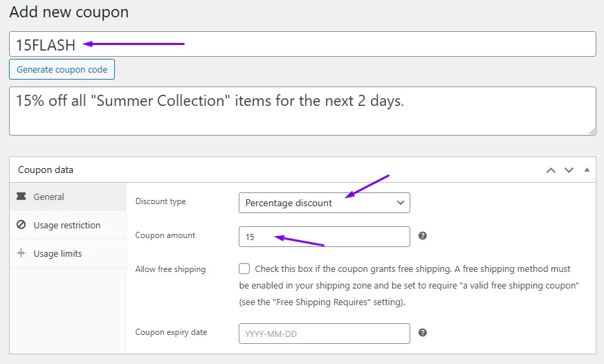604x364 pixels.
Task: Show help tip for Coupon expiry date
Action: 423,332
